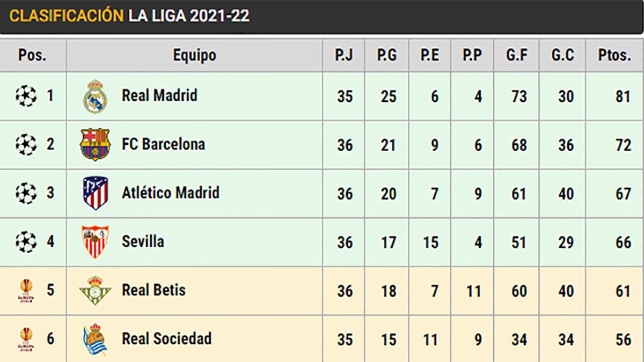
Task: Click Champions League icon beside position 4
Action: pos(26,242)
